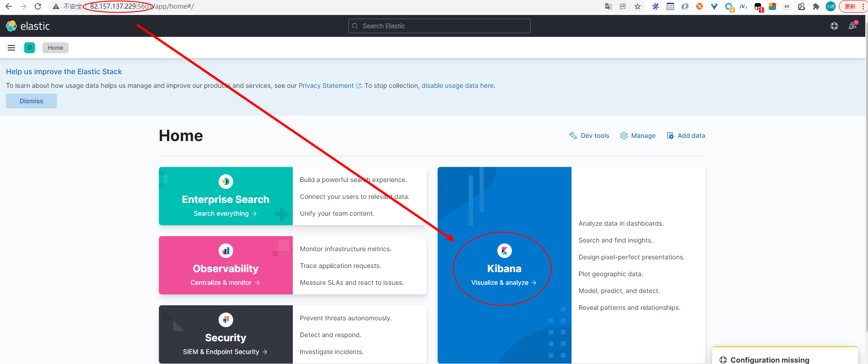The height and width of the screenshot is (364, 868).
Task: Dismiss the usage data banner
Action: [31, 101]
